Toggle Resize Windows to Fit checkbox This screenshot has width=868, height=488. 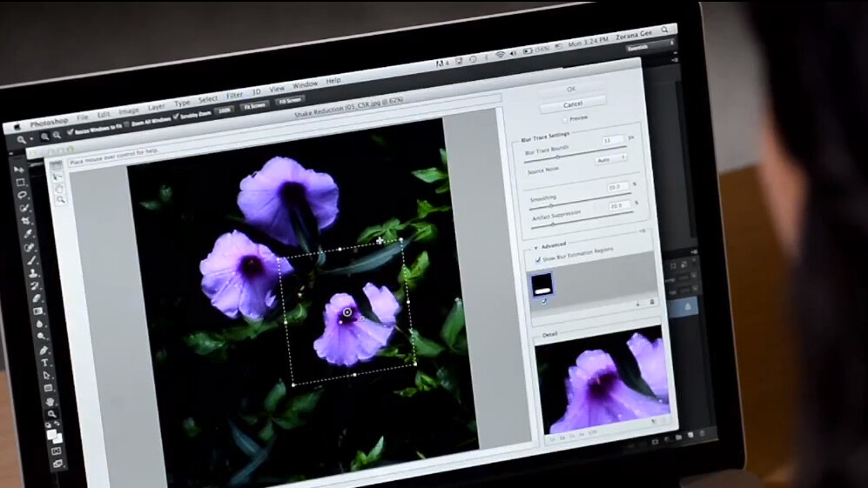(70, 131)
